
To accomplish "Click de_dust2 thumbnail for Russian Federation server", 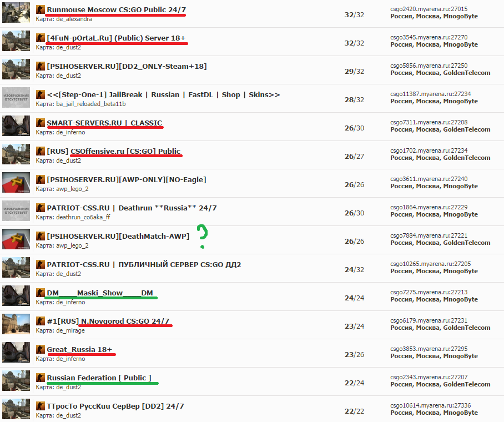I will 16,380.
